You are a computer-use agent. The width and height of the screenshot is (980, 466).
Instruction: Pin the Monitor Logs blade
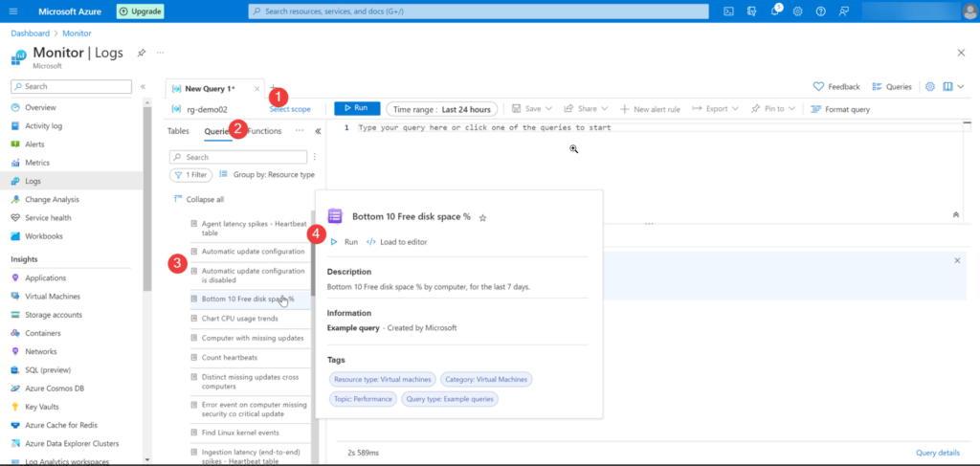(142, 53)
